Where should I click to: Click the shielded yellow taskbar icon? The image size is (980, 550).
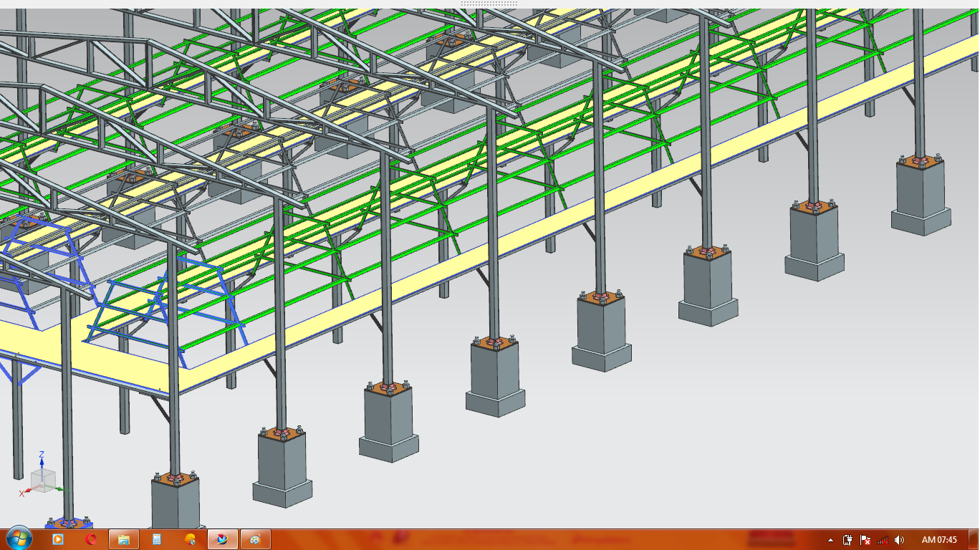click(x=190, y=539)
